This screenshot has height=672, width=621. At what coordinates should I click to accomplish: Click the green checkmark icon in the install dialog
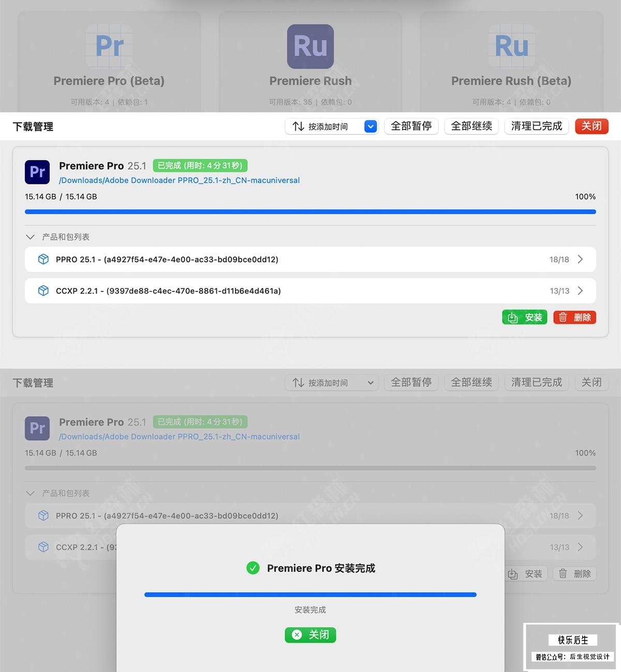(253, 568)
